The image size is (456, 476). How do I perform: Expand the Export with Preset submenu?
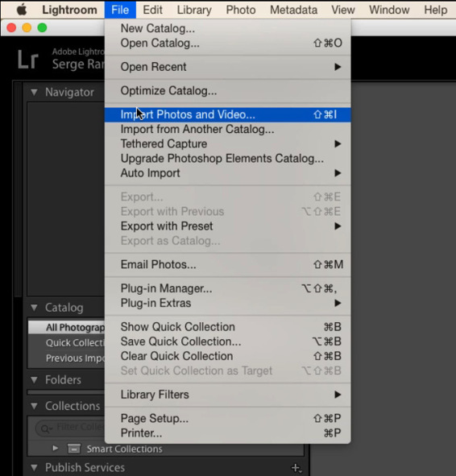[x=228, y=226]
